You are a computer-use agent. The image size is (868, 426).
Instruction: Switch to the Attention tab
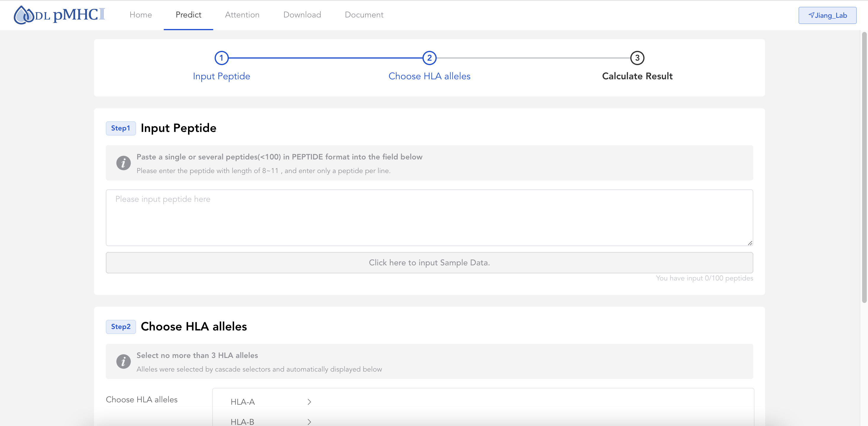click(242, 15)
